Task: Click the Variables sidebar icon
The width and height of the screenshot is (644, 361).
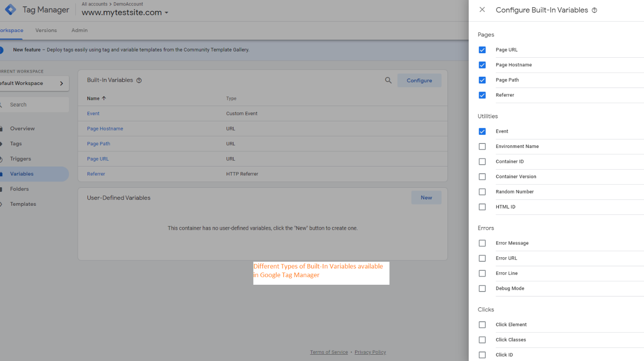Action: [x=2, y=174]
